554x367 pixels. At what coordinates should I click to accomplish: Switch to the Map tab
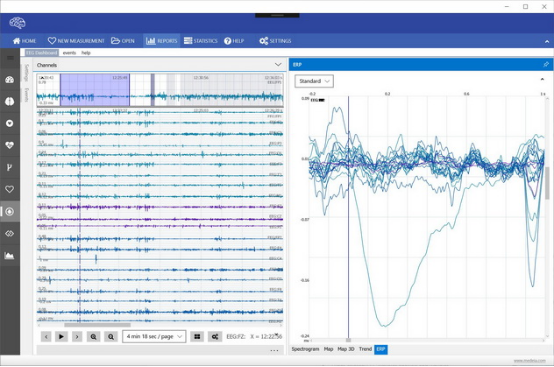pyautogui.click(x=329, y=349)
